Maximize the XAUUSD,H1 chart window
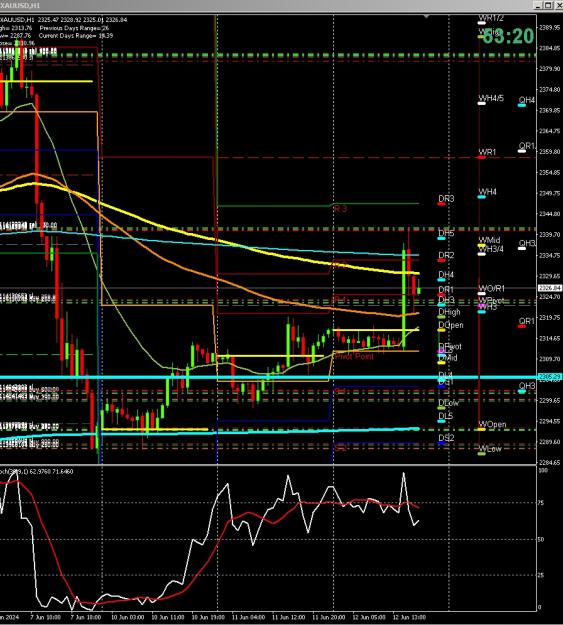The image size is (563, 625). [548, 5]
